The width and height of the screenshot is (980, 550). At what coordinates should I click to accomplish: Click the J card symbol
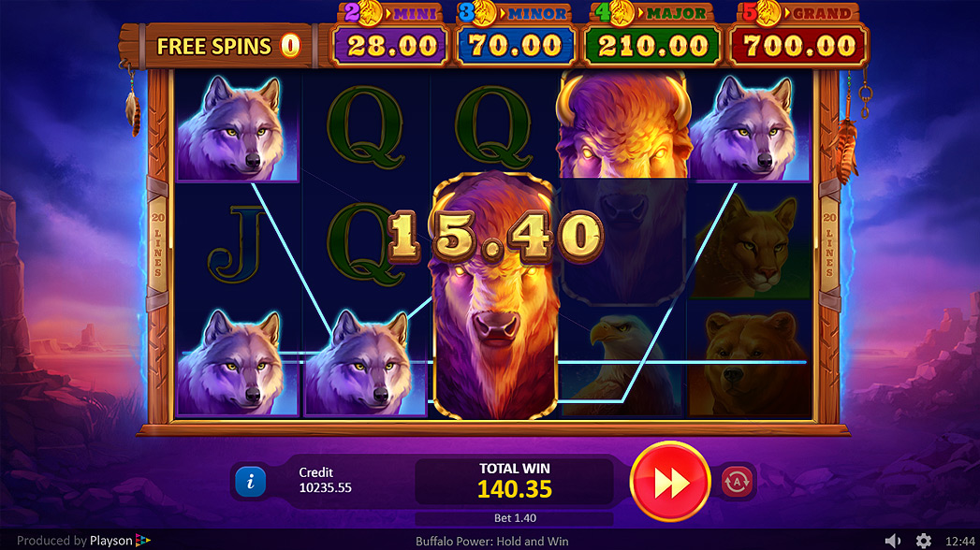[238, 245]
